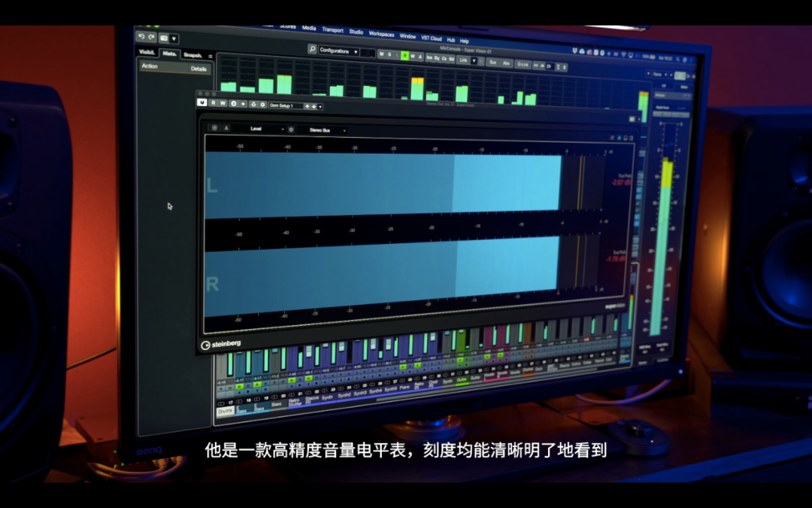Click the Dom Setup 1 preset name field

click(286, 106)
